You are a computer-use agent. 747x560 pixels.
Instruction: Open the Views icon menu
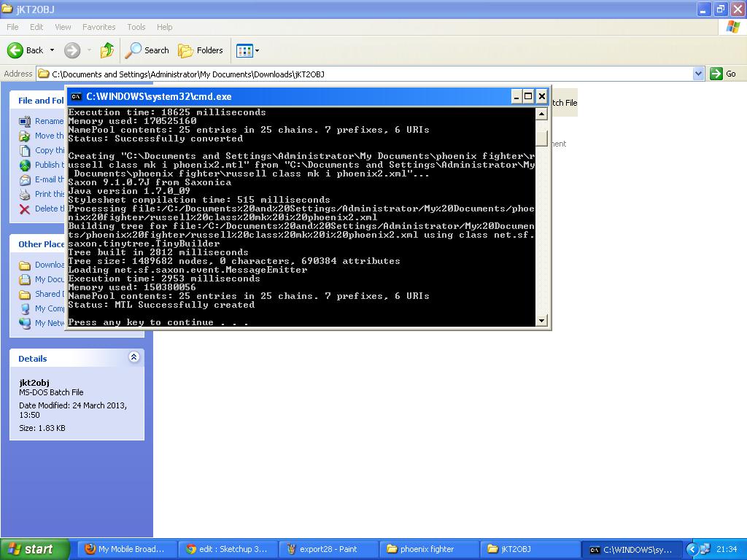pos(248,50)
